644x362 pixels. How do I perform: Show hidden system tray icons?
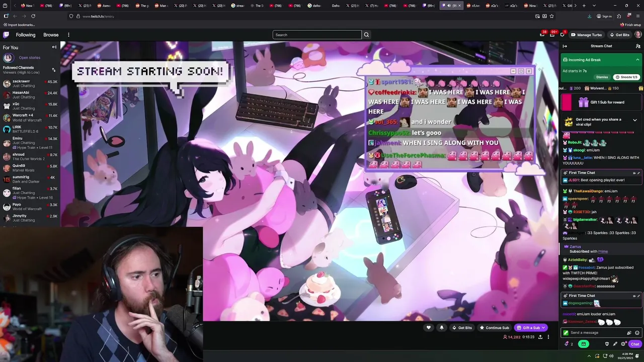coord(589,356)
